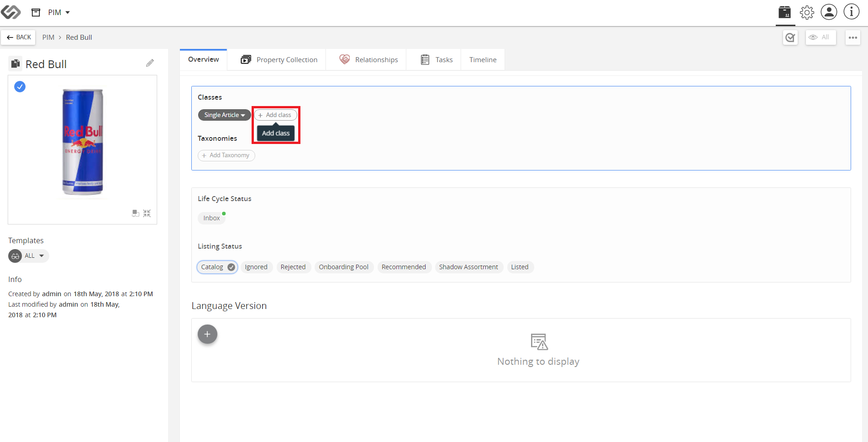The width and height of the screenshot is (868, 442).
Task: Select Catalog listing status
Action: (x=217, y=267)
